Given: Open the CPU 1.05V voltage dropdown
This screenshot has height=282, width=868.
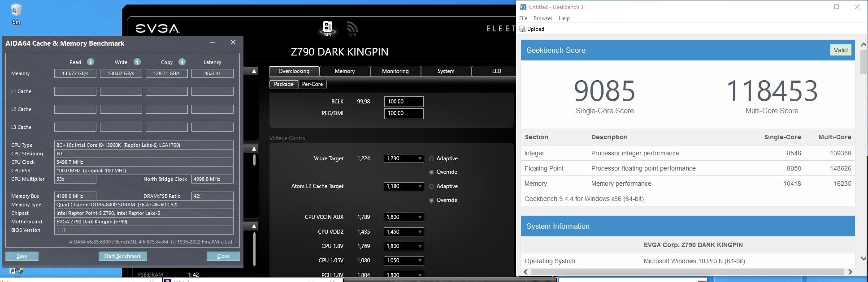Looking at the screenshot, I should pos(404,261).
